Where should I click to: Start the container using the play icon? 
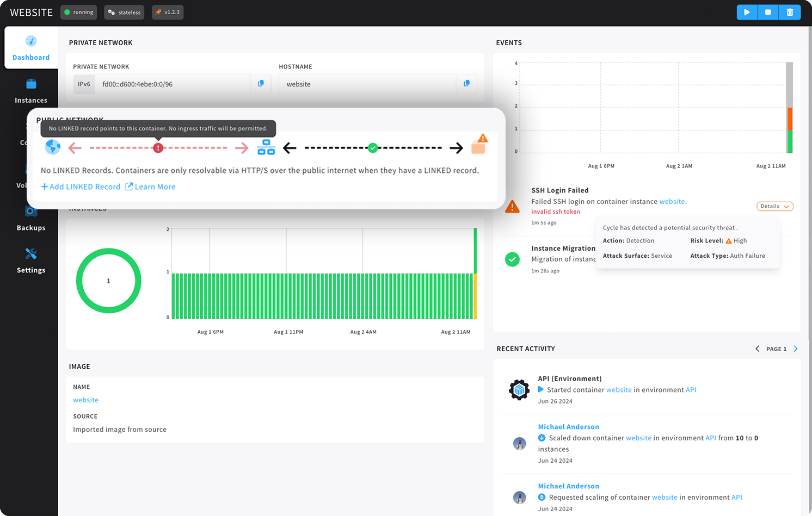[747, 12]
